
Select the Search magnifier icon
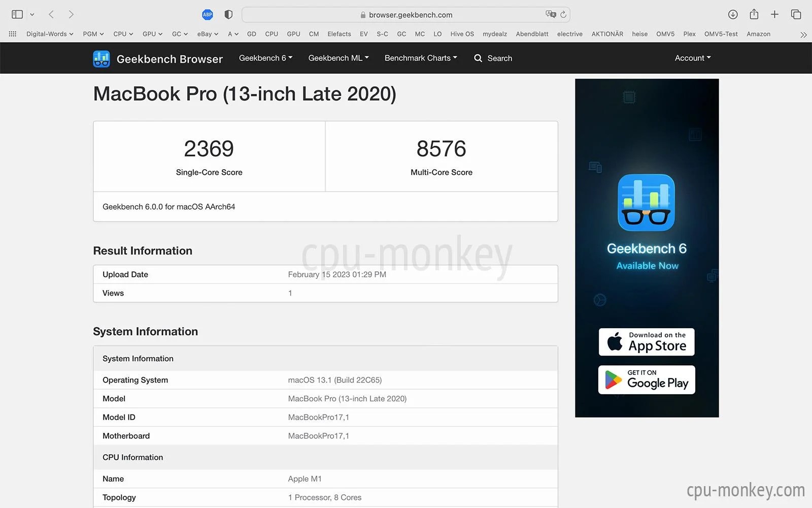pos(478,58)
